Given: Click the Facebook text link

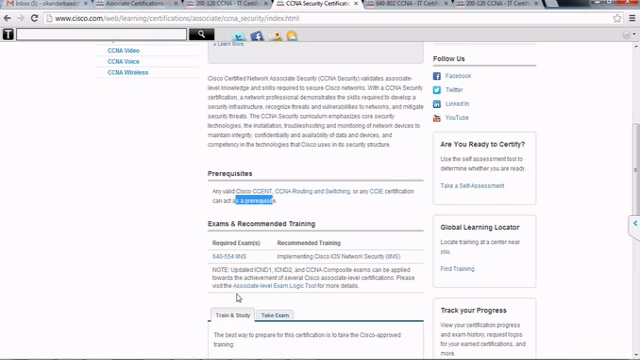Looking at the screenshot, I should click(458, 76).
